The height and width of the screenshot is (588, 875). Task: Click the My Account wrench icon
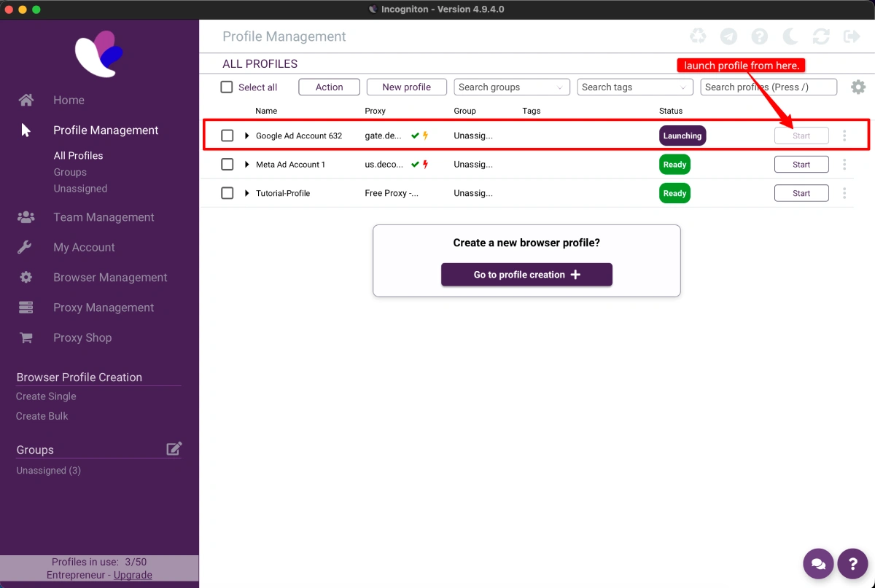(26, 247)
